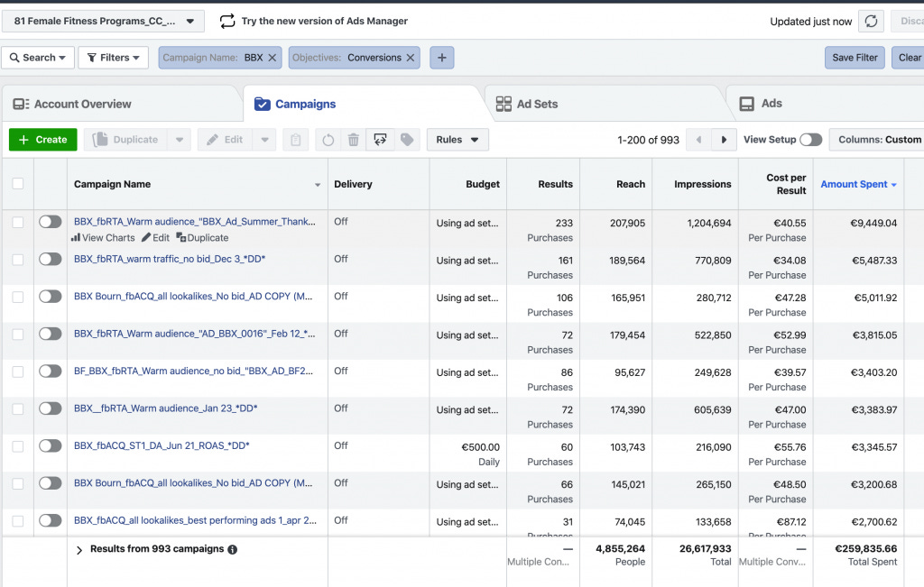This screenshot has width=924, height=587.
Task: Open the Campaign Name column sort arrow
Action: (x=318, y=185)
